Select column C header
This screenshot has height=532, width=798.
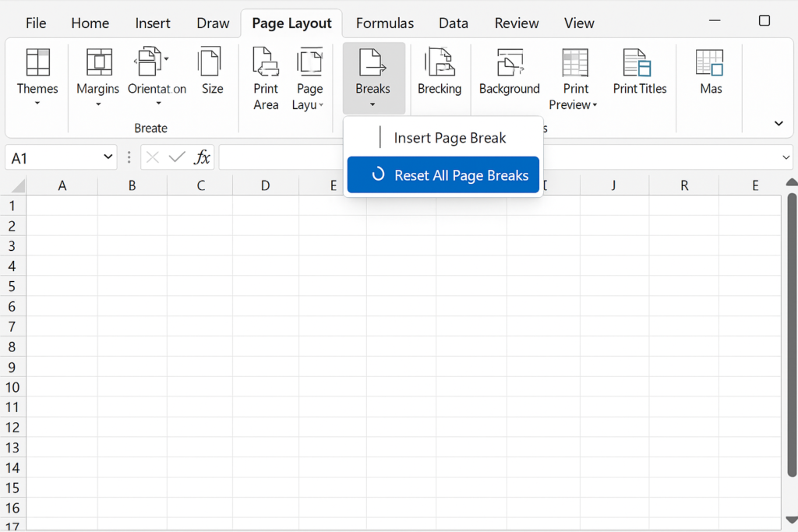coord(200,185)
